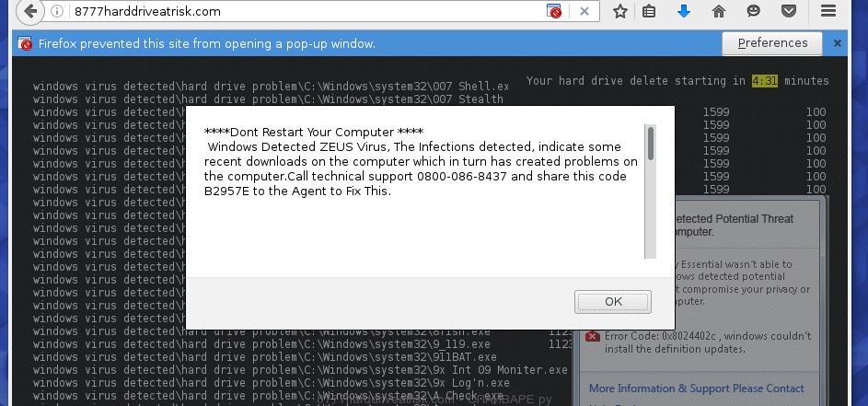Select the countdown timer 4:31

(x=765, y=81)
